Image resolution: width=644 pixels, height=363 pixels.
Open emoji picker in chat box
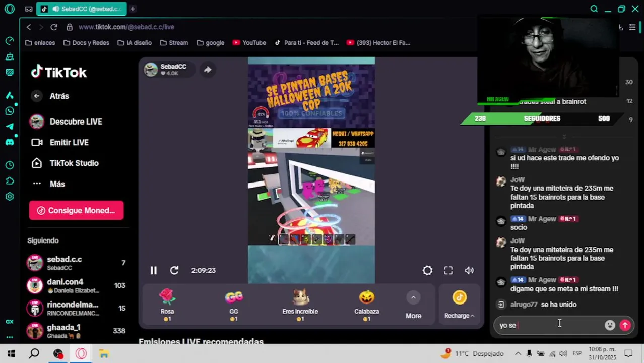(610, 325)
